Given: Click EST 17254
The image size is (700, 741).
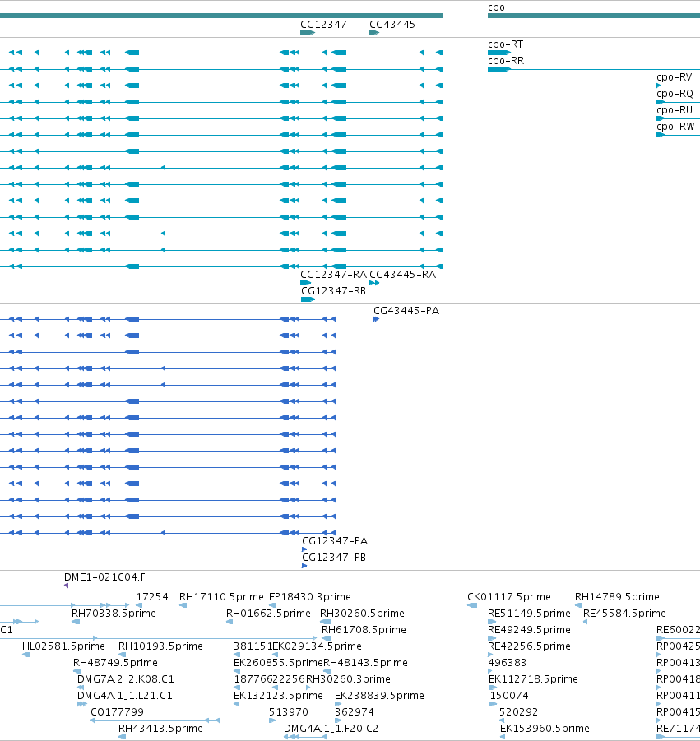Looking at the screenshot, I should click(x=152, y=597).
